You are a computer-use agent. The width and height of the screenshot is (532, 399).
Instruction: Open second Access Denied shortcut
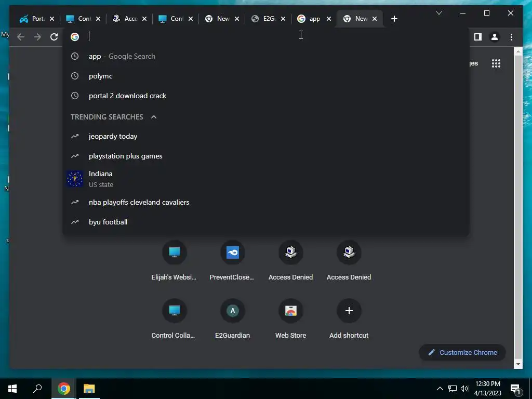(x=349, y=261)
